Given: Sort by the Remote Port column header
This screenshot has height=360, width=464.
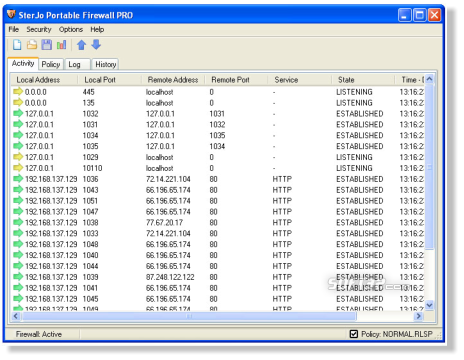Looking at the screenshot, I should coord(236,80).
